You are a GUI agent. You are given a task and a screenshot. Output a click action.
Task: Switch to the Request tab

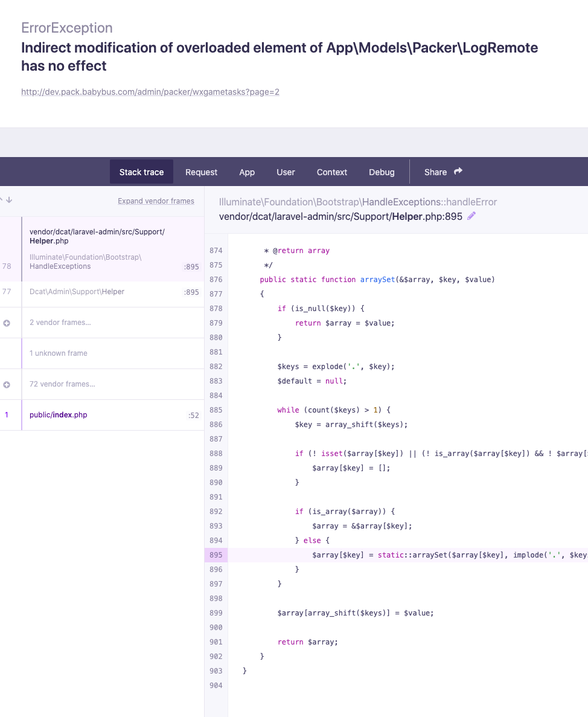[201, 172]
